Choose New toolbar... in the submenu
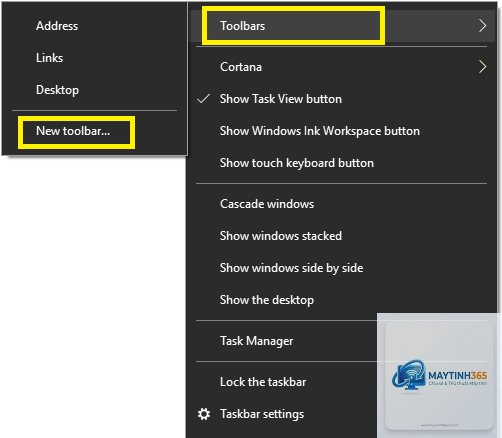Viewport: 502px width, 438px height. (95, 131)
